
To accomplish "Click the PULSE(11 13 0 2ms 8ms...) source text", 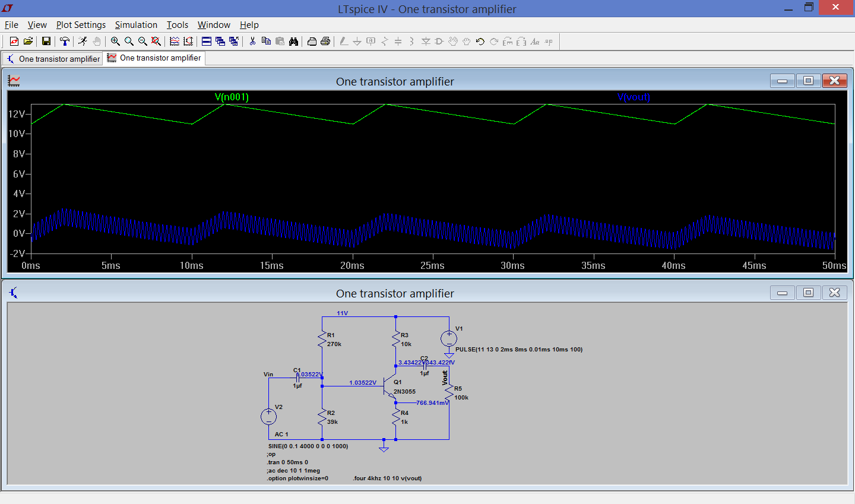I will click(x=519, y=349).
